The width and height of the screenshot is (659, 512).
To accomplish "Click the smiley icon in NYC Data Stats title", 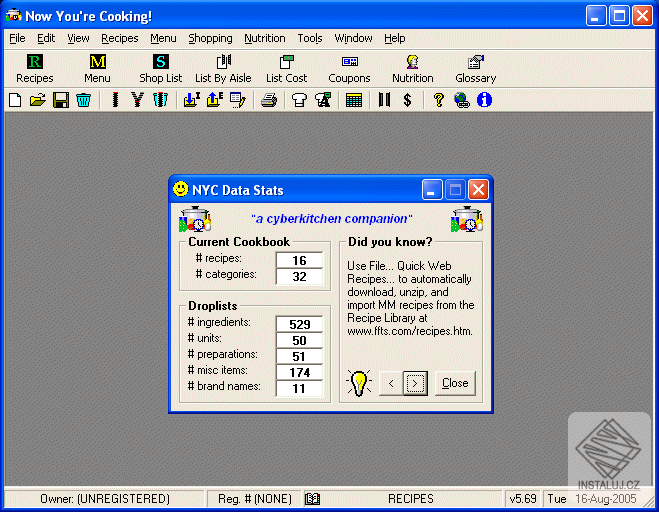I will [181, 189].
